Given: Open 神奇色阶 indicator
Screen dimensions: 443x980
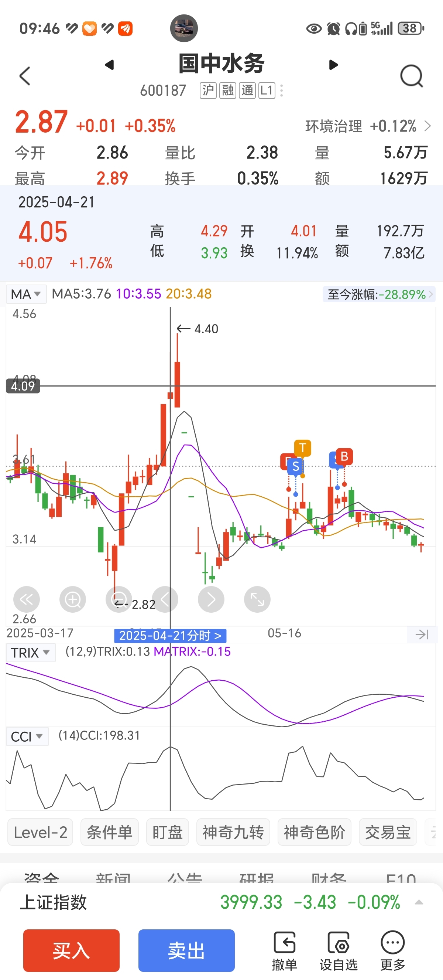Looking at the screenshot, I should click(x=315, y=832).
